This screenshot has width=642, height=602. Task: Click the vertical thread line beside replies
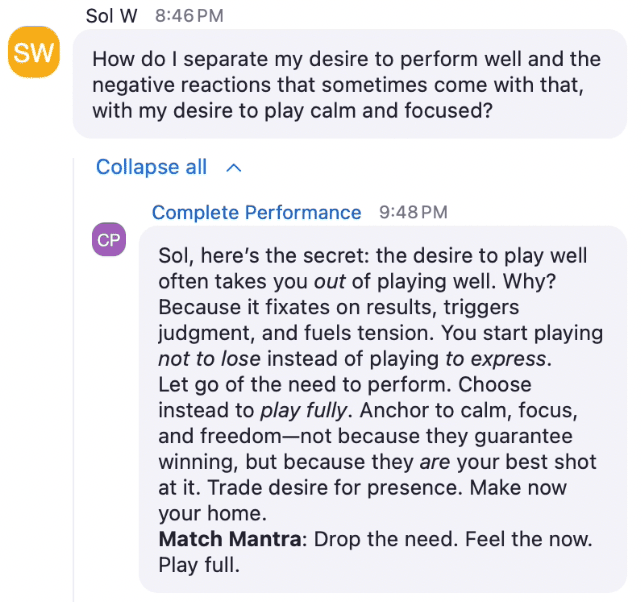pyautogui.click(x=74, y=380)
